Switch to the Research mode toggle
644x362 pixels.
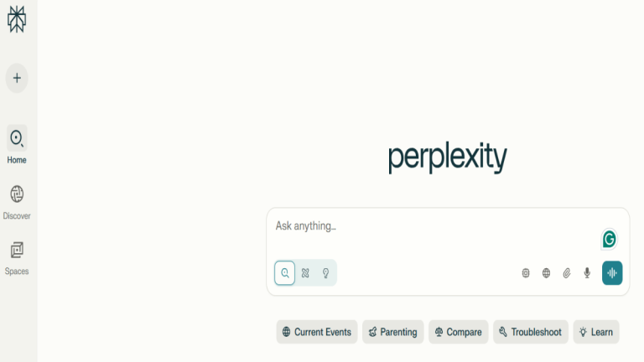click(x=305, y=273)
